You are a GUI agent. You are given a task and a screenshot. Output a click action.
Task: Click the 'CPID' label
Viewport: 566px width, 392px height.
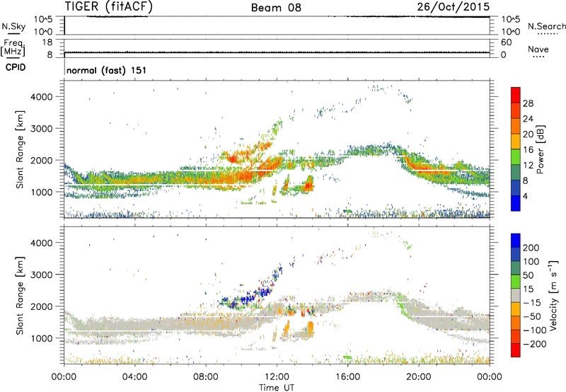[15, 67]
